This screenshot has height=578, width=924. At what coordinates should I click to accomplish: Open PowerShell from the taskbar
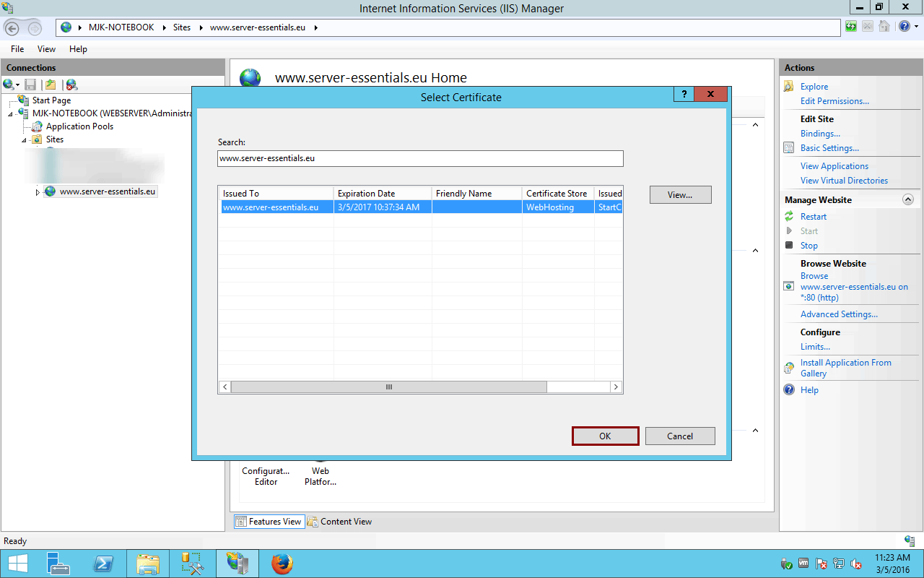pyautogui.click(x=103, y=564)
